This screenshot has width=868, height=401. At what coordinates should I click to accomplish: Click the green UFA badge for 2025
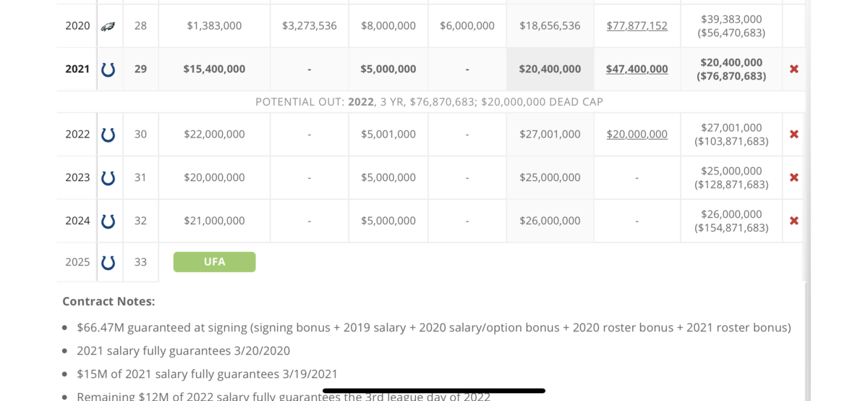[x=214, y=262]
